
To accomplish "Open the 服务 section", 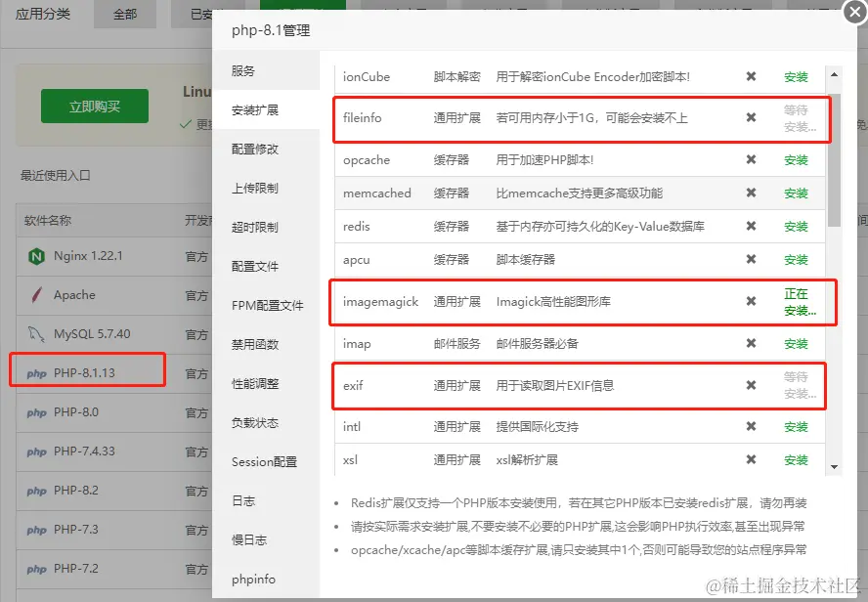I will [x=266, y=70].
